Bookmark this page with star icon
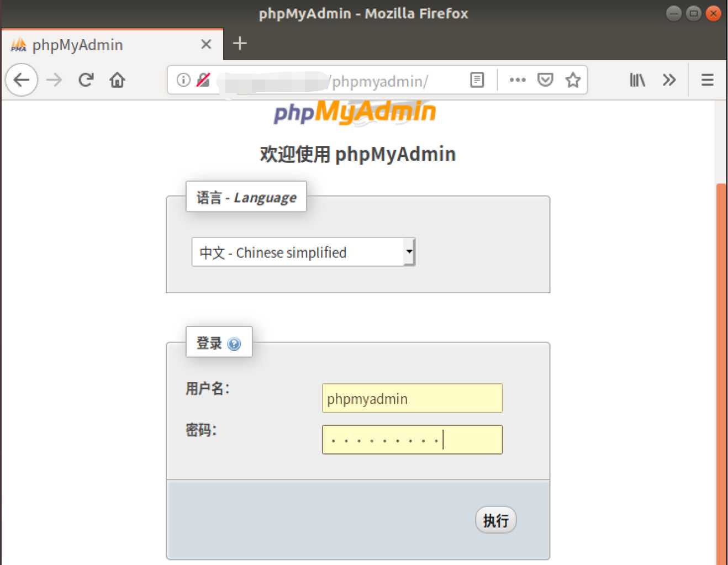The height and width of the screenshot is (565, 728). point(573,80)
